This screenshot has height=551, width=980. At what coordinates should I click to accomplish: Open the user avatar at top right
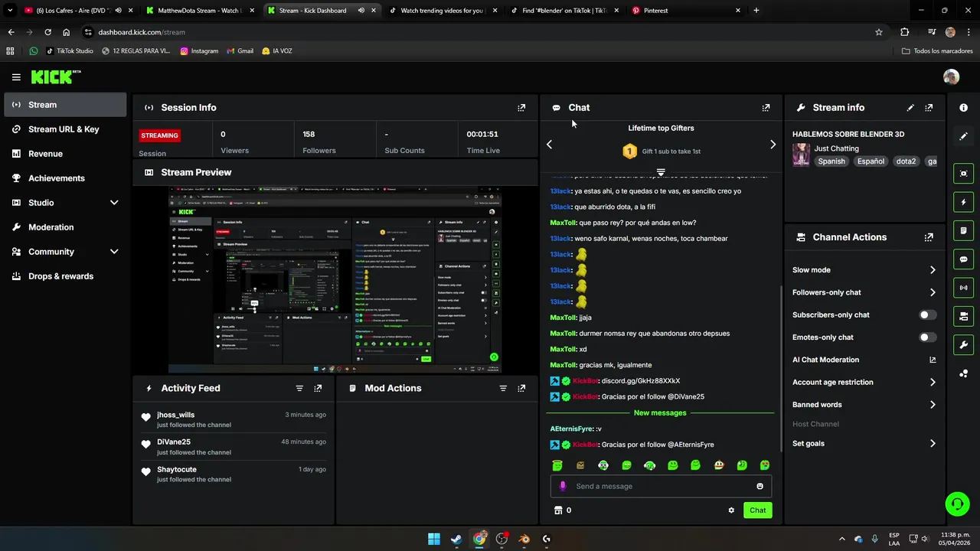click(x=951, y=77)
